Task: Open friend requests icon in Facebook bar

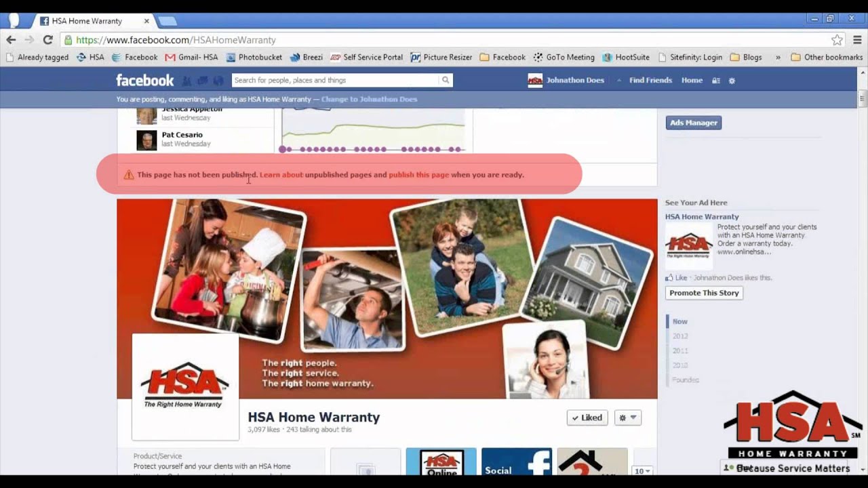Action: click(187, 81)
